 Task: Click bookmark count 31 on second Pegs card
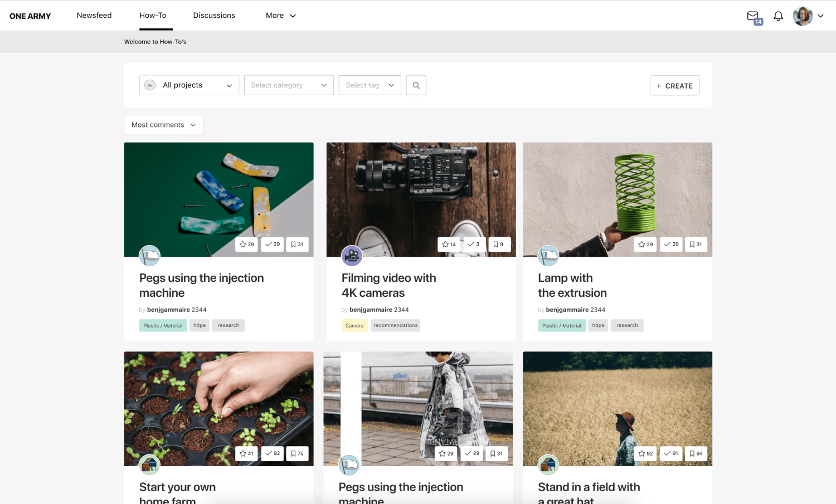coord(497,454)
